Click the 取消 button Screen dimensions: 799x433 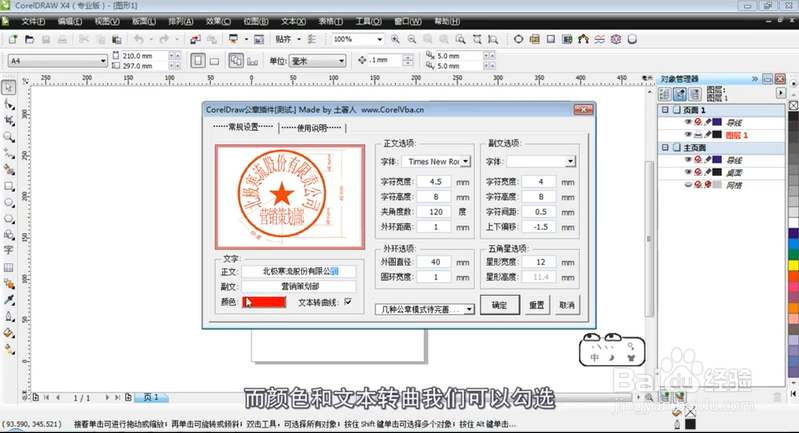pyautogui.click(x=567, y=305)
